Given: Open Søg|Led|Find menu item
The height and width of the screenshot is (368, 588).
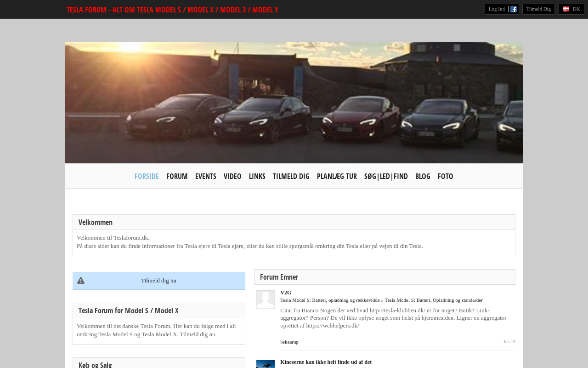Looking at the screenshot, I should (x=386, y=176).
